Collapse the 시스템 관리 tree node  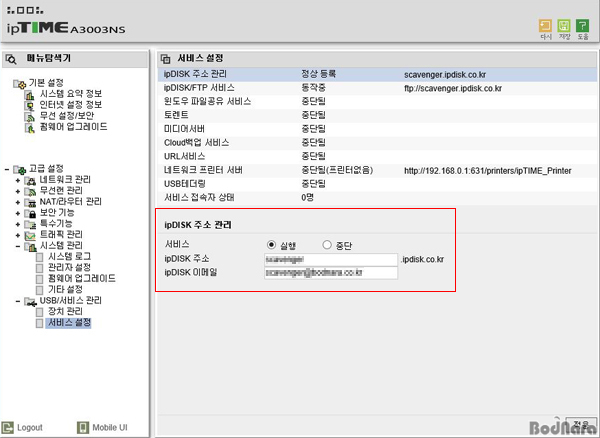point(18,246)
